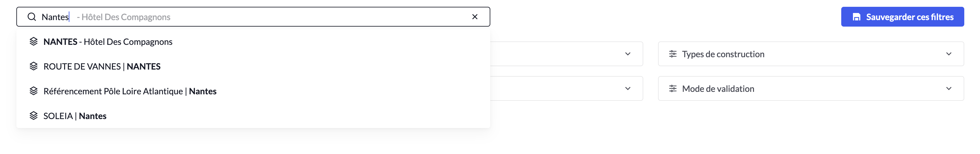Pick Référencement Pôle Loire Atlantique | Nantes

(x=130, y=91)
